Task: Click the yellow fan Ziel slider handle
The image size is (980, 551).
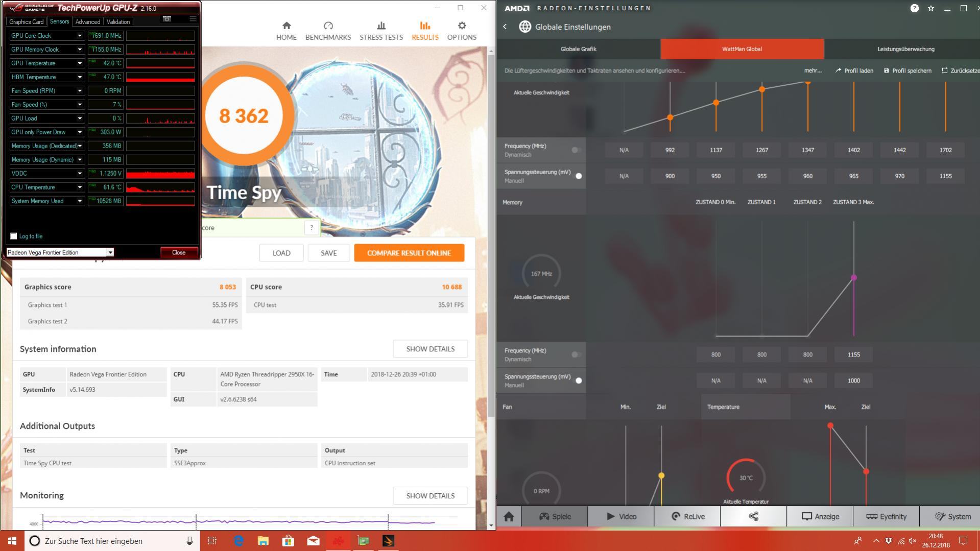Action: click(x=661, y=475)
